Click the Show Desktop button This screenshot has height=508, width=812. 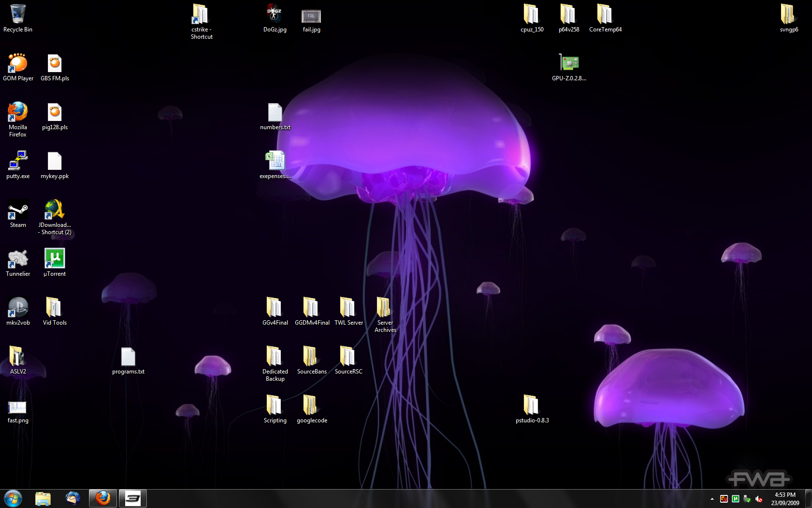(808, 499)
